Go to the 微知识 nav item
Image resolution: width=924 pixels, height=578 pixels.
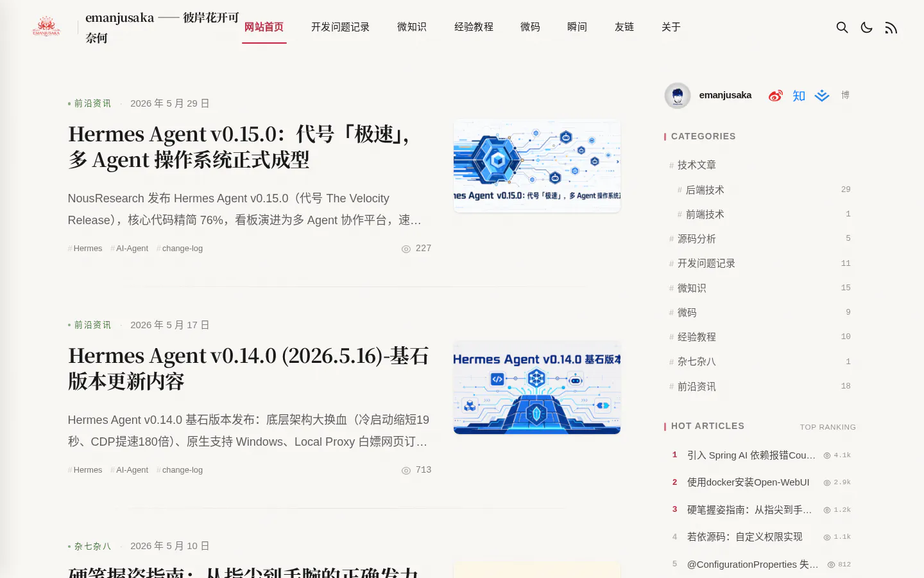click(412, 27)
